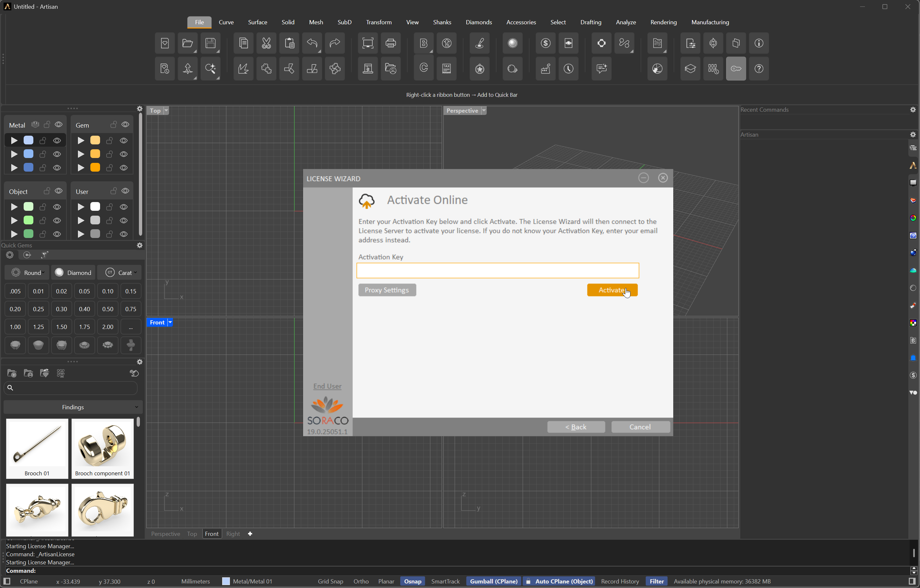Click the clock icon in the ribbon

[x=569, y=69]
